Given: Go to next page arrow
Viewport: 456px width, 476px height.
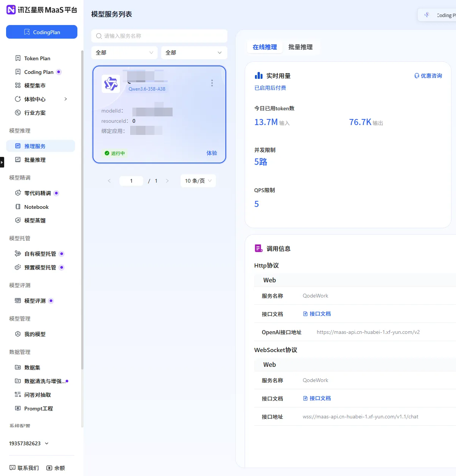Looking at the screenshot, I should 167,181.
